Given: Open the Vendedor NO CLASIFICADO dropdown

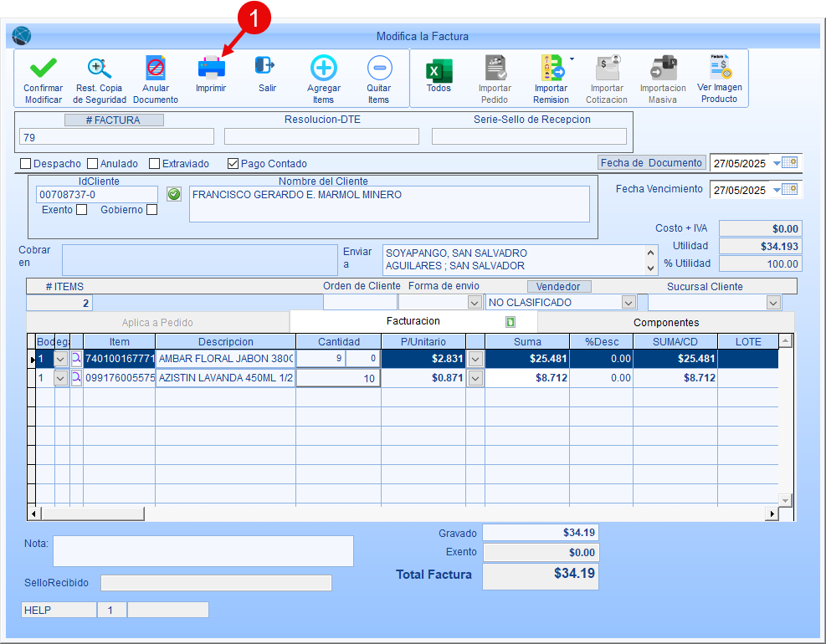Looking at the screenshot, I should (x=628, y=302).
